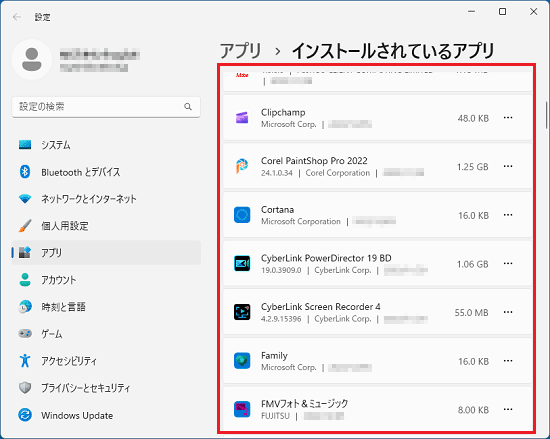The height and width of the screenshot is (439, 550).
Task: Click the Bluetooth icon in the sidebar
Action: [x=25, y=172]
